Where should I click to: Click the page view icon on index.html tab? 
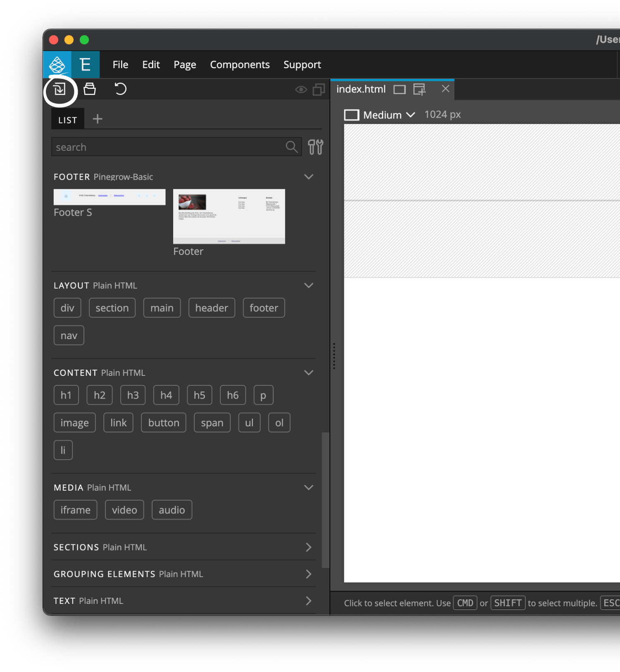click(399, 90)
